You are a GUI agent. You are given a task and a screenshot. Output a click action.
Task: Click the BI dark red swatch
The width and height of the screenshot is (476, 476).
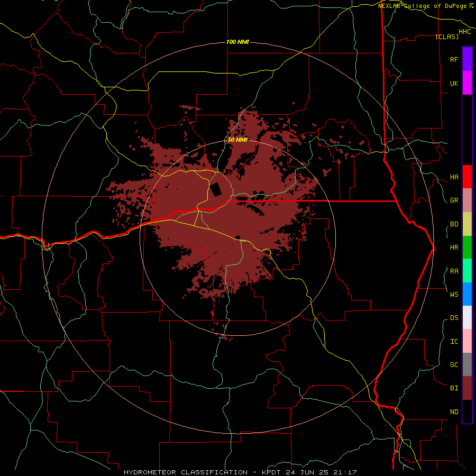[467, 388]
